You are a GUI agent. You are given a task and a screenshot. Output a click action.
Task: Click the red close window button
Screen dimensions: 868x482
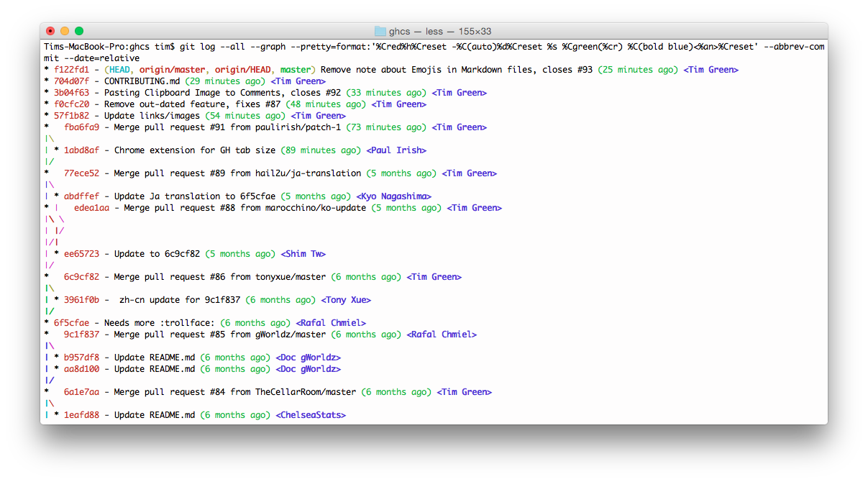50,31
